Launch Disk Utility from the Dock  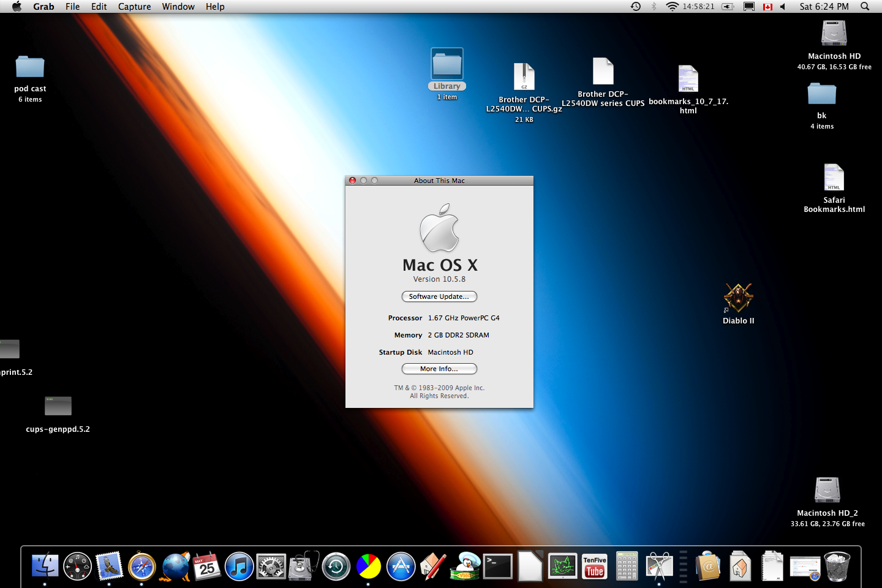click(x=304, y=566)
